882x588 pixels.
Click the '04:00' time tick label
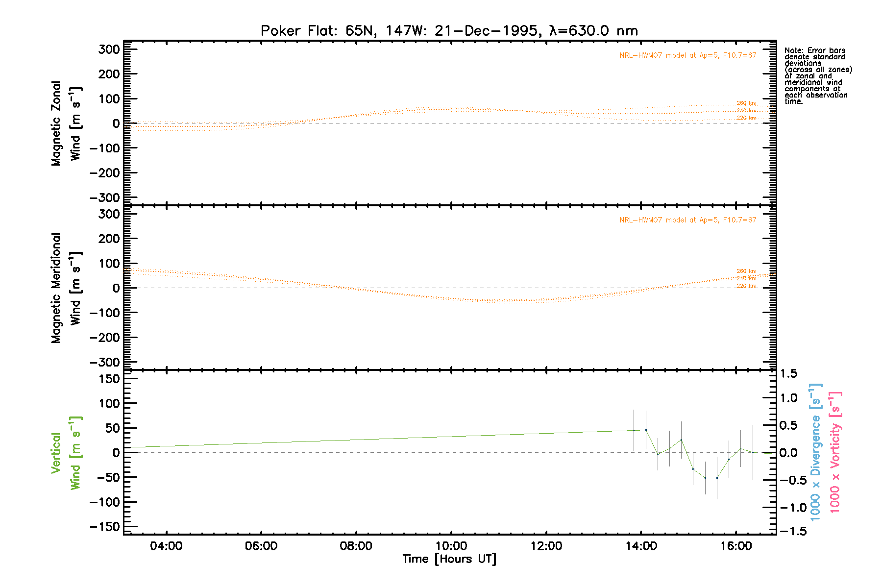[x=166, y=546]
